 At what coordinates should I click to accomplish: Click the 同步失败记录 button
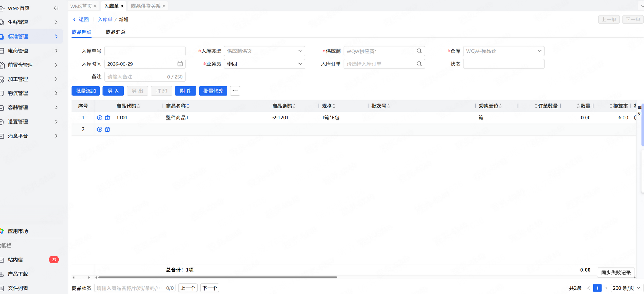click(616, 273)
